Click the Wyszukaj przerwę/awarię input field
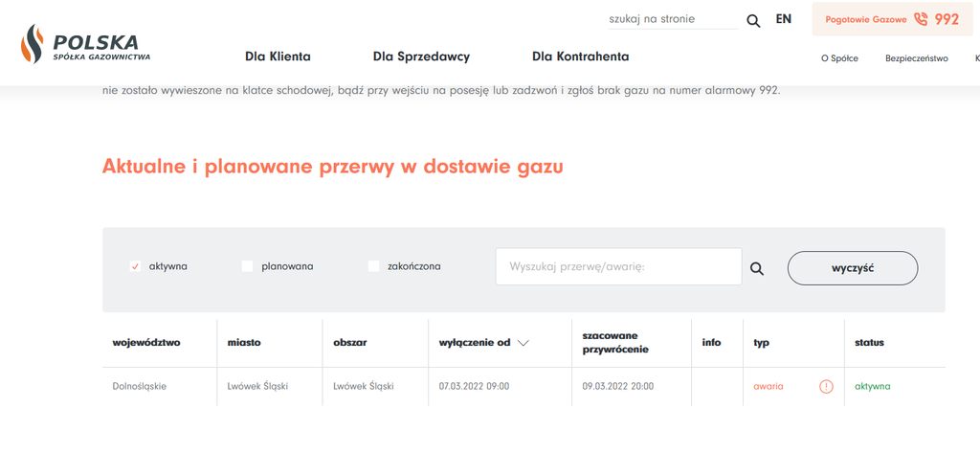The image size is (980, 454). pyautogui.click(x=618, y=267)
